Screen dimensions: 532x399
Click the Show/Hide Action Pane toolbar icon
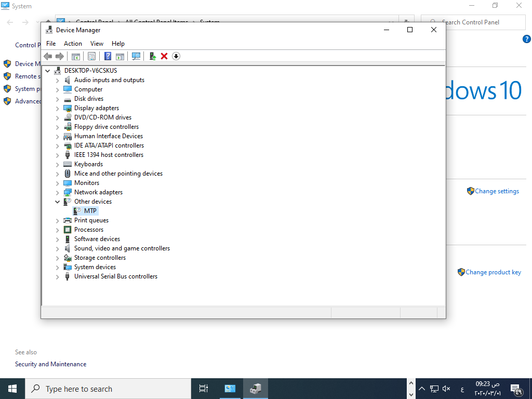click(120, 56)
